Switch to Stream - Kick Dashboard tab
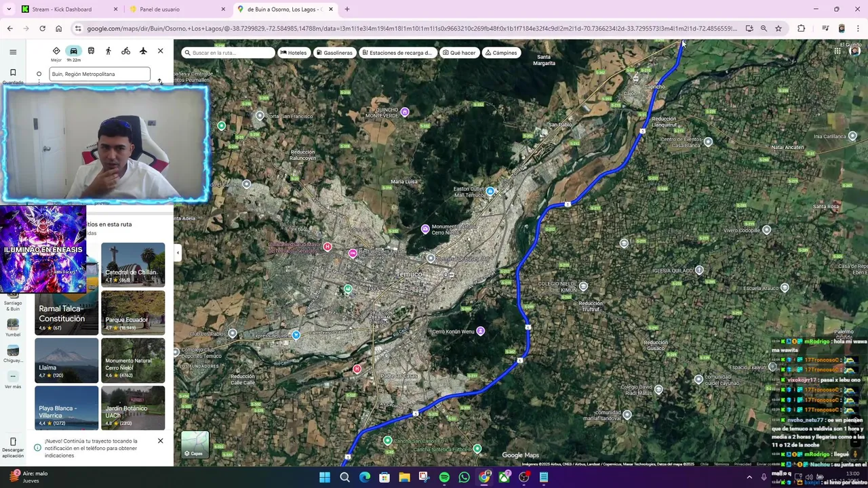The height and width of the screenshot is (488, 868). coord(68,9)
